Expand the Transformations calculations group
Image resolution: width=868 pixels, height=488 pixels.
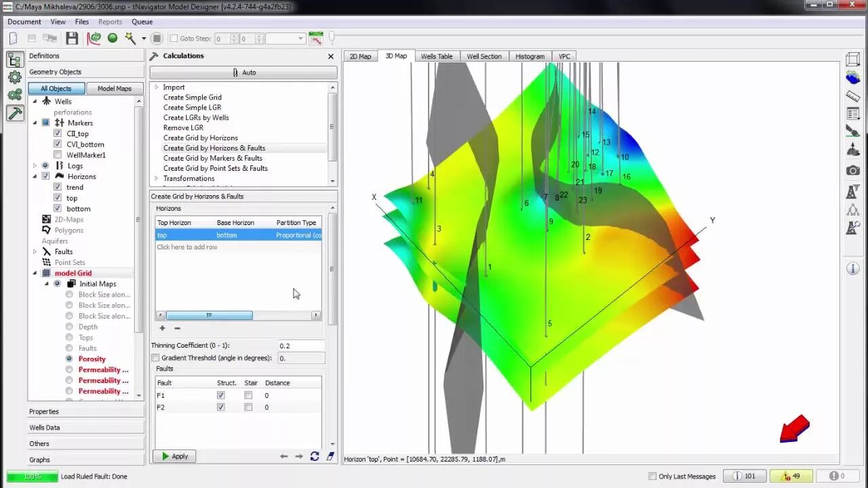[x=156, y=179]
